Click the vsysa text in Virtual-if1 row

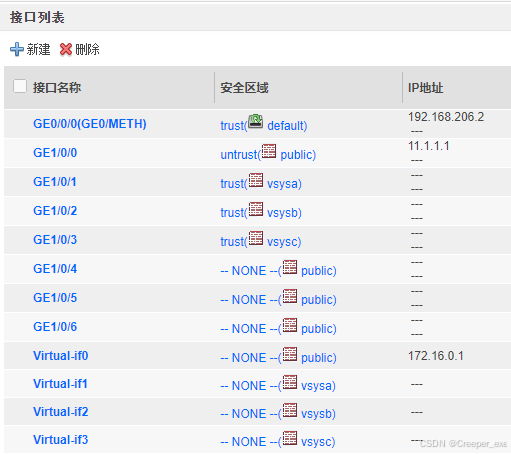coord(317,386)
